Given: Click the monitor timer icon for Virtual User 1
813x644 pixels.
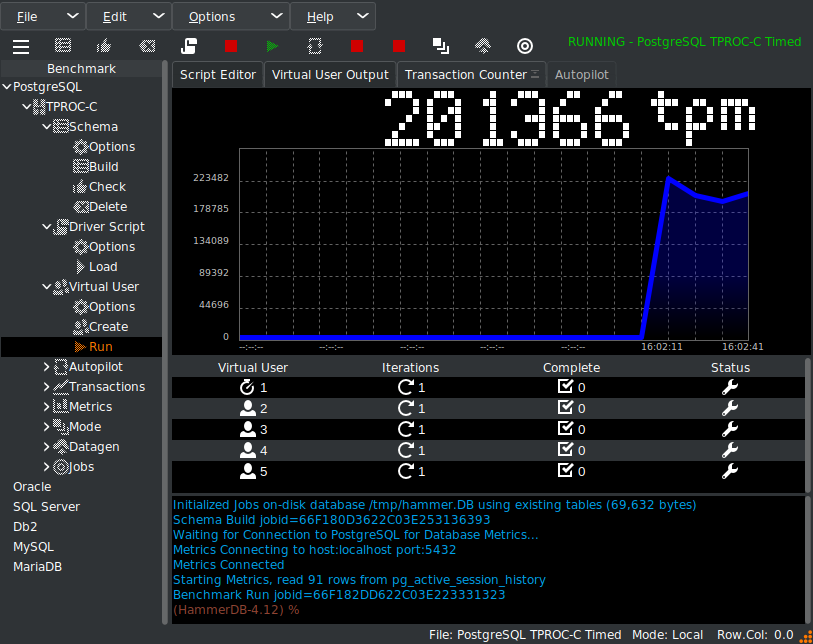Looking at the screenshot, I should coord(247,387).
